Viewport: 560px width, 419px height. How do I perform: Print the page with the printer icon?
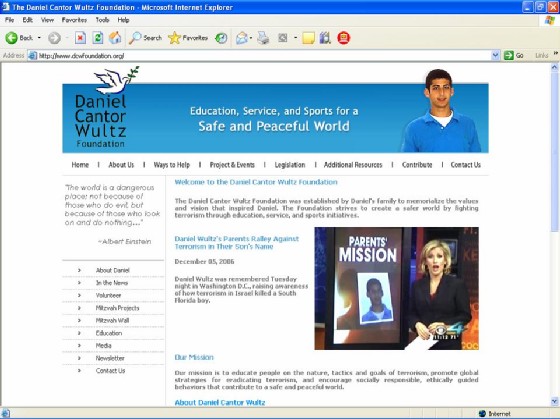point(263,38)
